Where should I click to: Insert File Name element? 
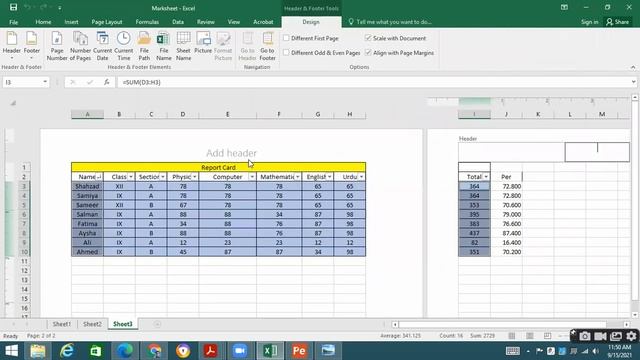164,46
